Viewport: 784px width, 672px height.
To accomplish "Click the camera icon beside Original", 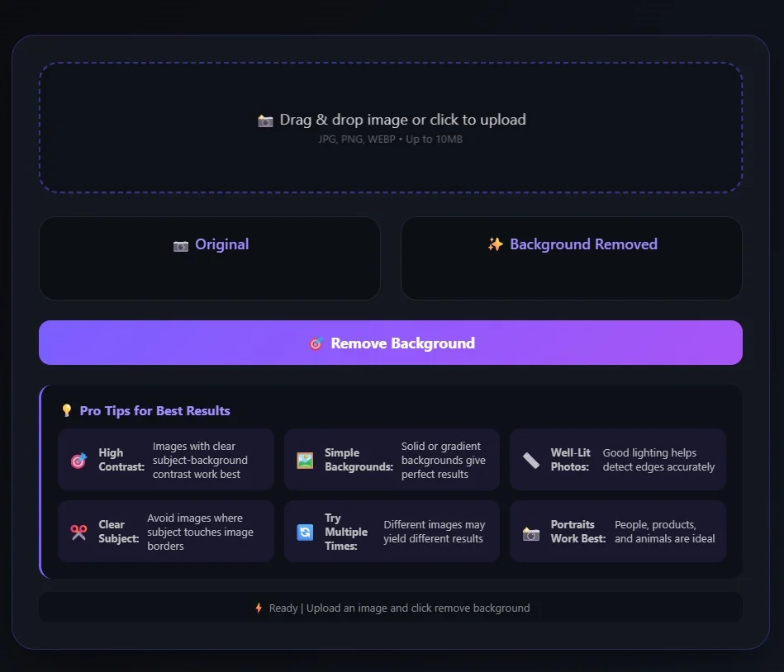I will coord(180,246).
